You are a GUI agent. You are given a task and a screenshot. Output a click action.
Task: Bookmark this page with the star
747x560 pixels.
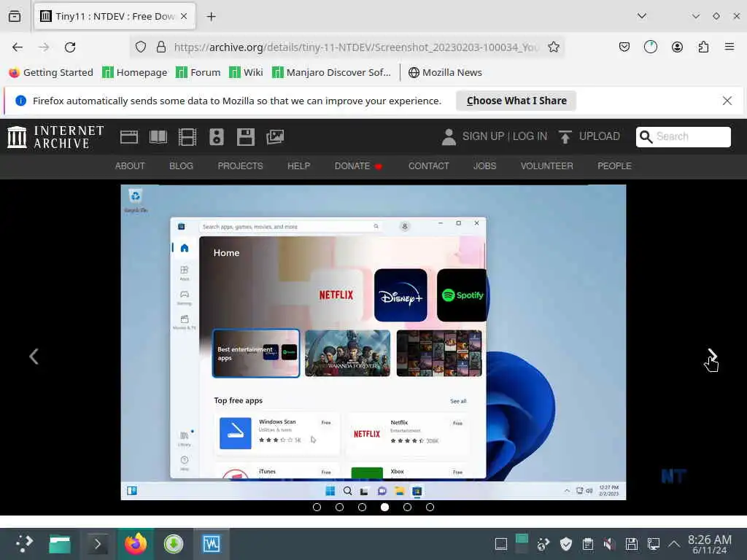click(553, 47)
